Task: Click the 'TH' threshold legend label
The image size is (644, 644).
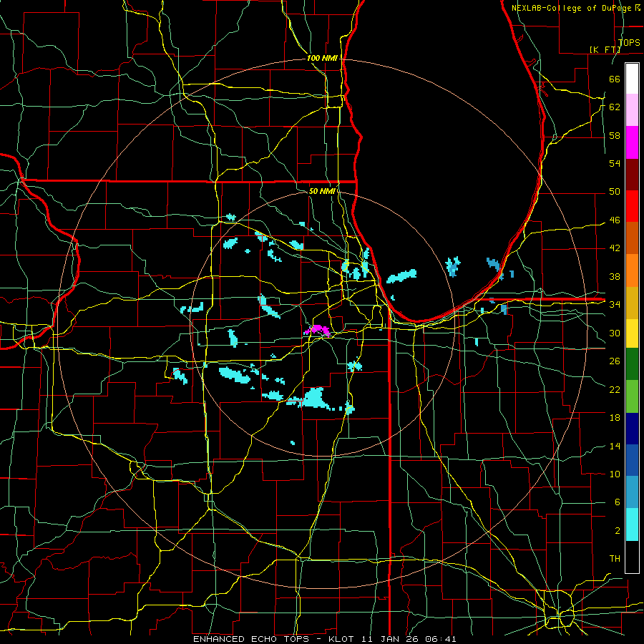Action: click(x=615, y=559)
